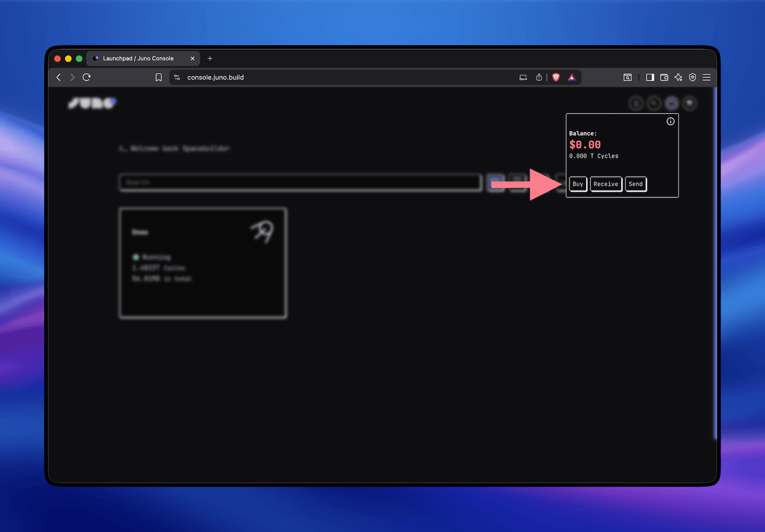Go back to previous page
The width and height of the screenshot is (765, 532).
click(58, 77)
